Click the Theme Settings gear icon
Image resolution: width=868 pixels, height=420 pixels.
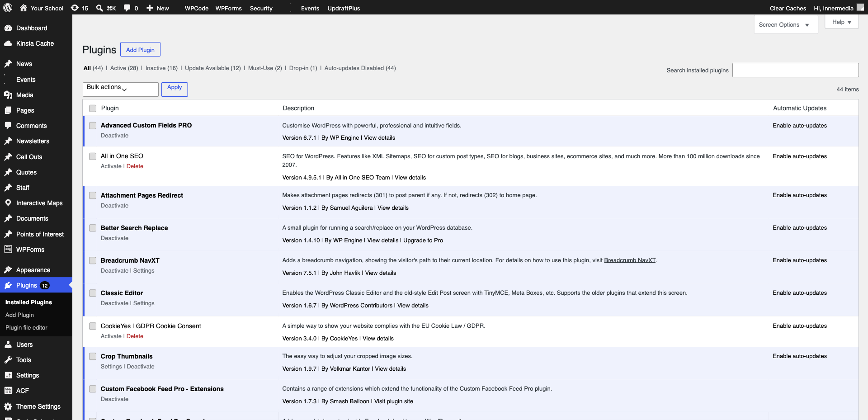tap(8, 406)
